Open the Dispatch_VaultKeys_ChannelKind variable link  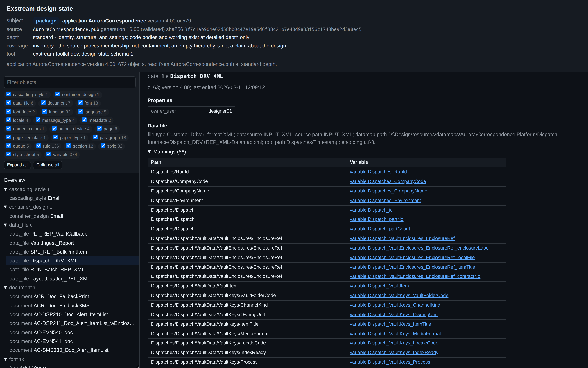(395, 305)
